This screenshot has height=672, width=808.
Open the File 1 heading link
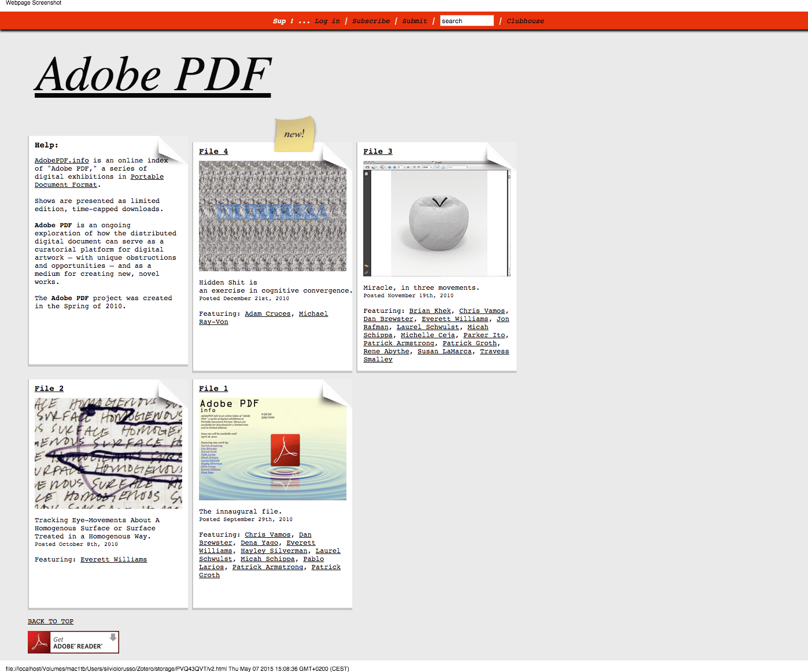pos(213,389)
